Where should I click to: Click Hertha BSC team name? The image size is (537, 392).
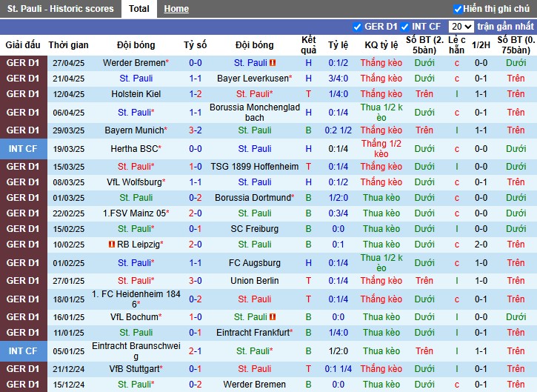click(134, 149)
